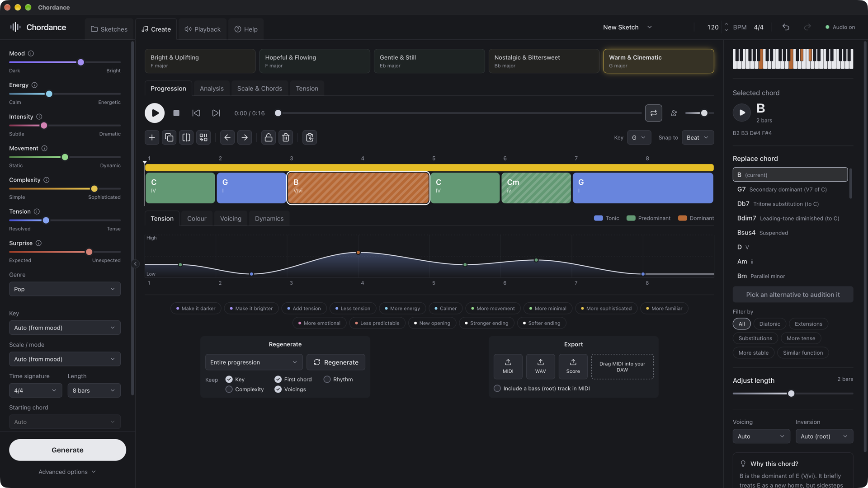Screen dimensions: 868x488
Task: Click the Adjust length slider handle
Action: click(x=791, y=394)
